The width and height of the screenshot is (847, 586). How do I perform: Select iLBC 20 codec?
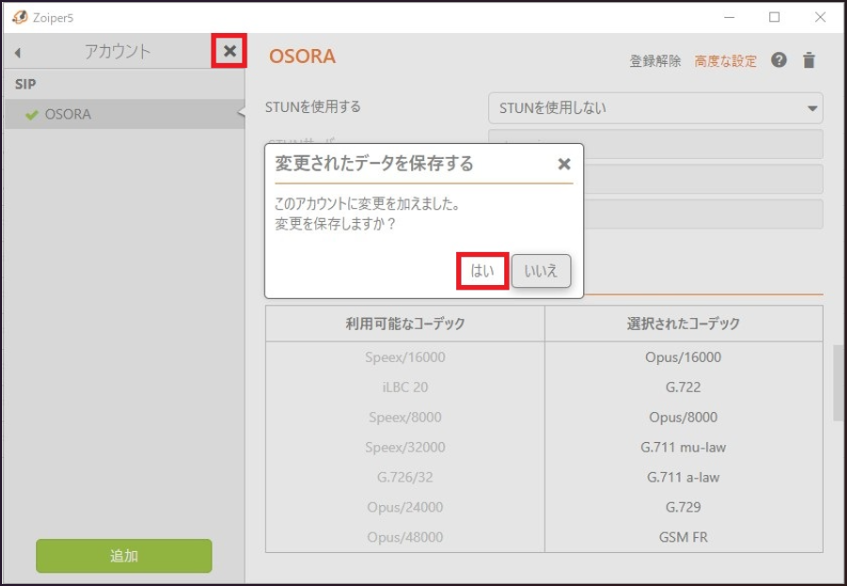point(405,387)
